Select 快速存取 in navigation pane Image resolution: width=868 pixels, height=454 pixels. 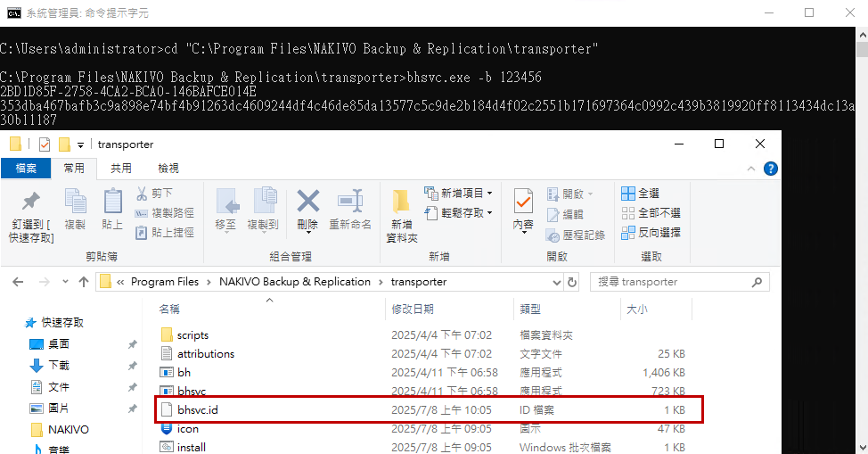click(55, 323)
